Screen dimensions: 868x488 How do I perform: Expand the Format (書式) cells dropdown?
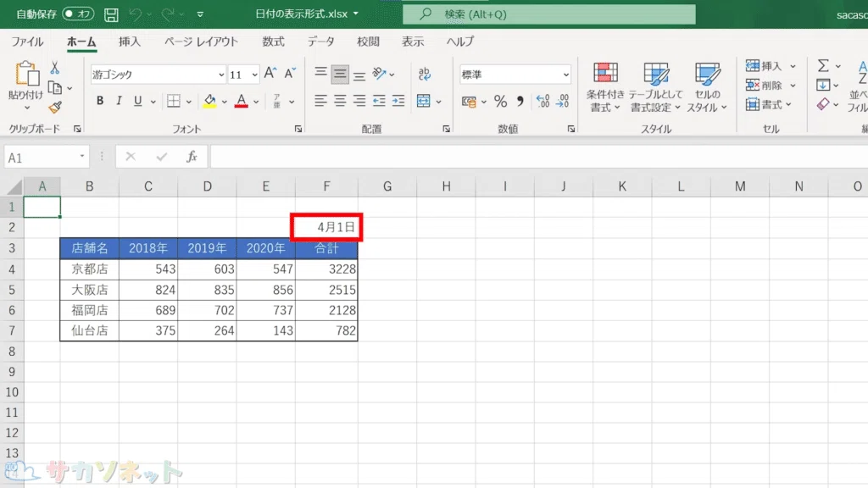click(788, 104)
